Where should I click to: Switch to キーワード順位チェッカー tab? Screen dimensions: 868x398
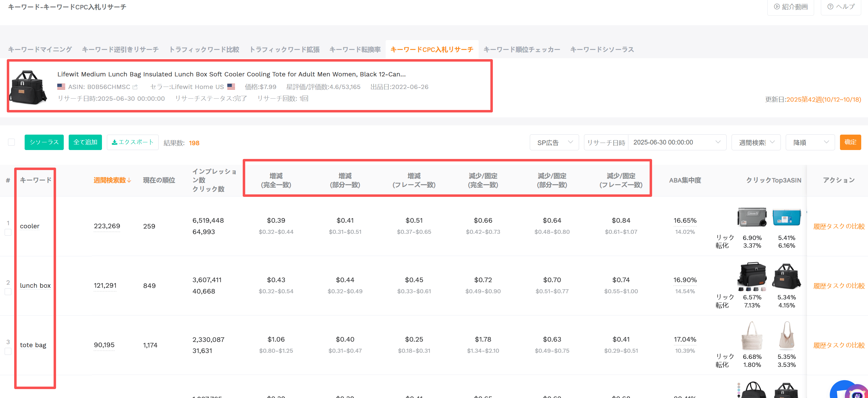tap(521, 50)
